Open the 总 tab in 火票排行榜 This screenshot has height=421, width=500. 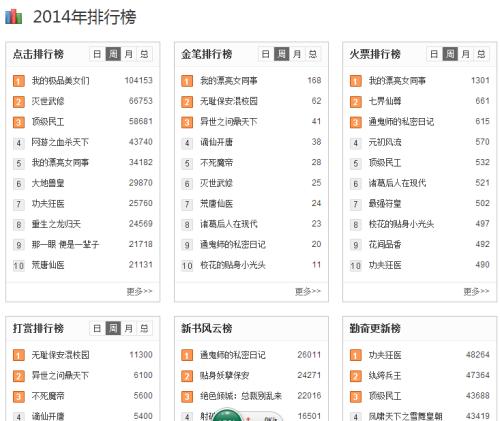tap(481, 54)
